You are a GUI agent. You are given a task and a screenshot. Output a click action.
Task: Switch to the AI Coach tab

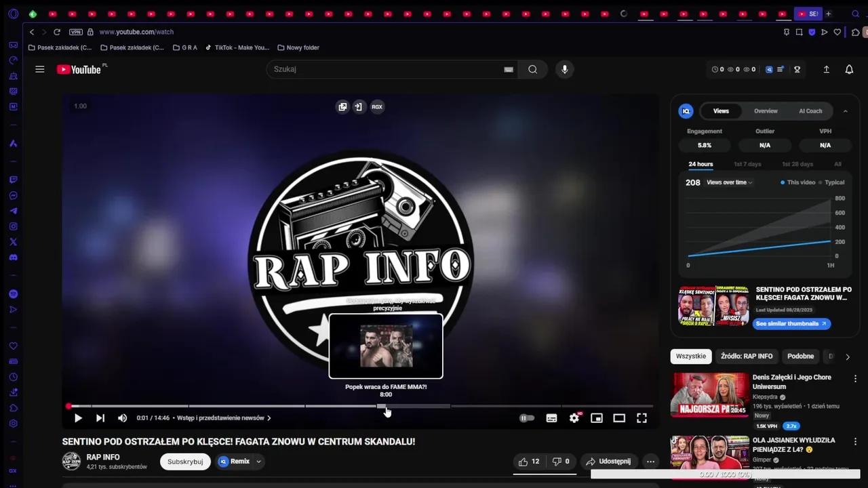810,111
